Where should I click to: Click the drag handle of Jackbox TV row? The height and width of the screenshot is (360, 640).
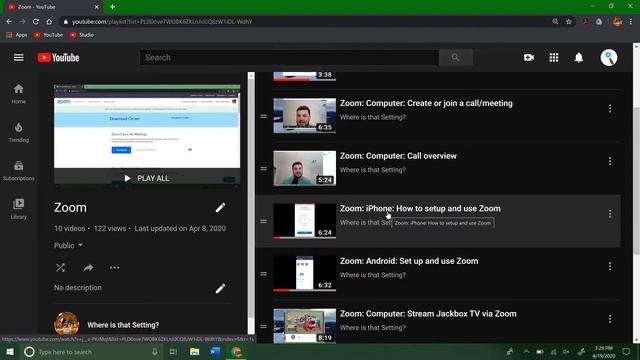coord(264,327)
